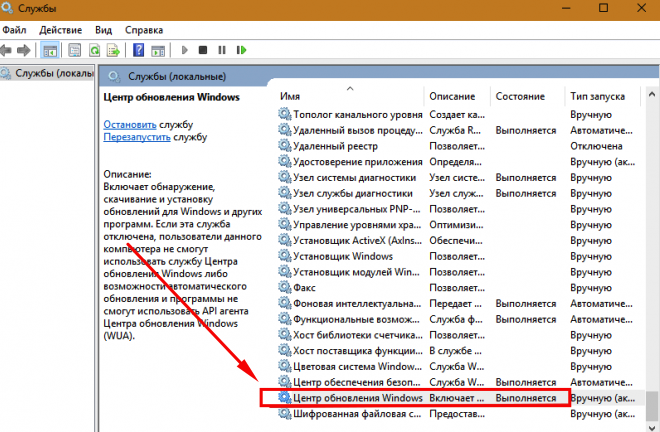This screenshot has height=432, width=660.
Task: Click gear icon of Удаленный реестр
Action: click(x=285, y=146)
